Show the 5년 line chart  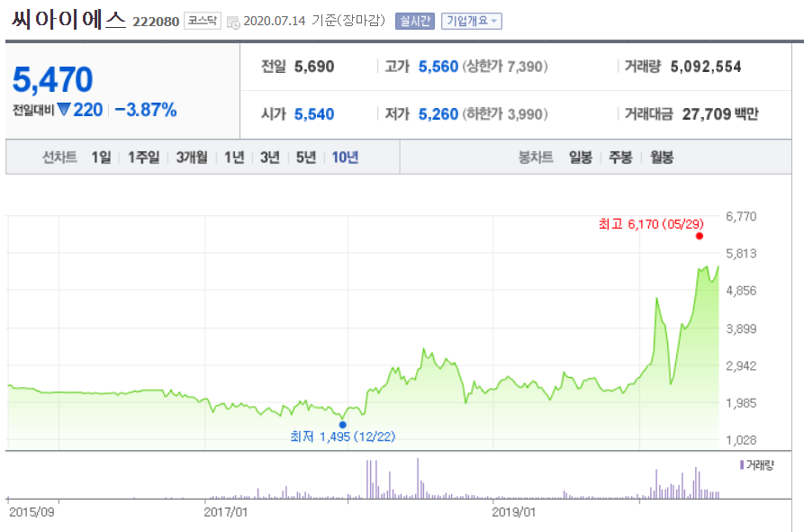point(306,158)
